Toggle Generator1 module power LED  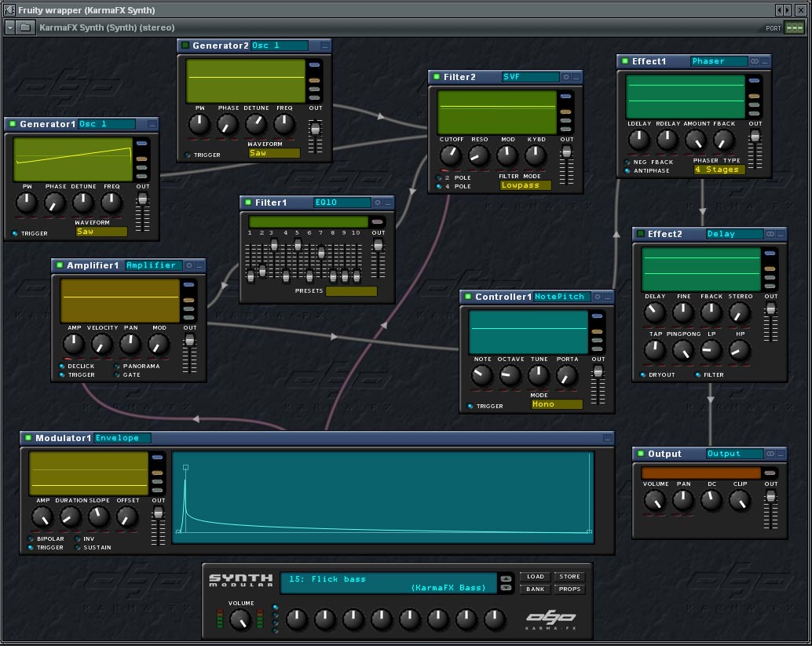click(13, 124)
